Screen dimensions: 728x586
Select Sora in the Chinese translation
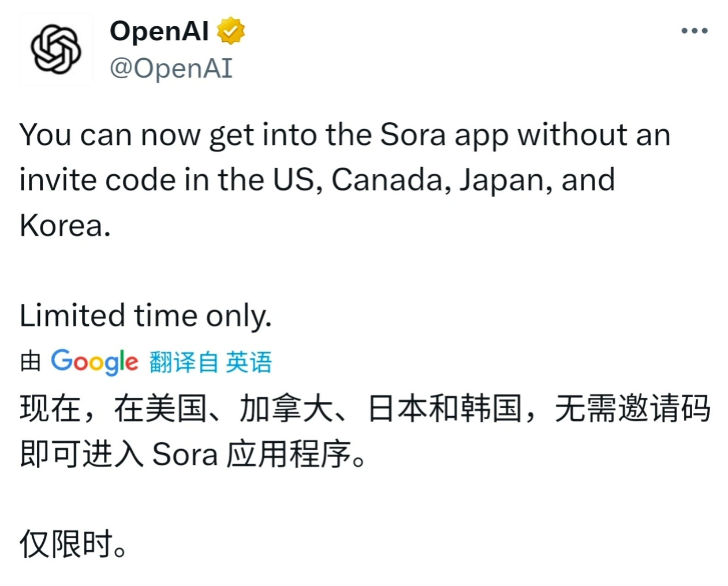[x=185, y=455]
